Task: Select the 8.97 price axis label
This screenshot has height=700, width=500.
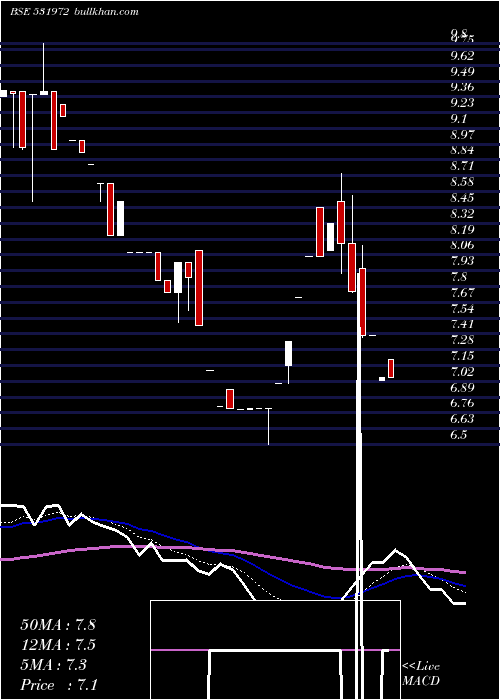Action: click(462, 135)
